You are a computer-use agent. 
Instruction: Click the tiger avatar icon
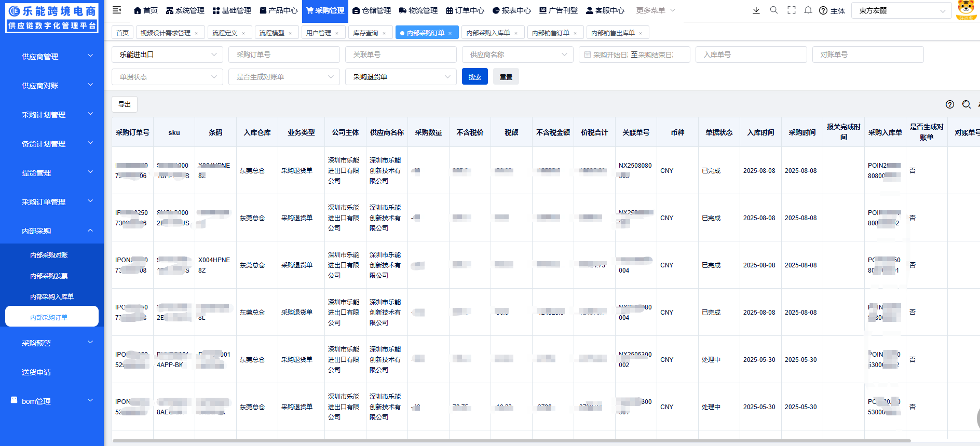pos(966,10)
